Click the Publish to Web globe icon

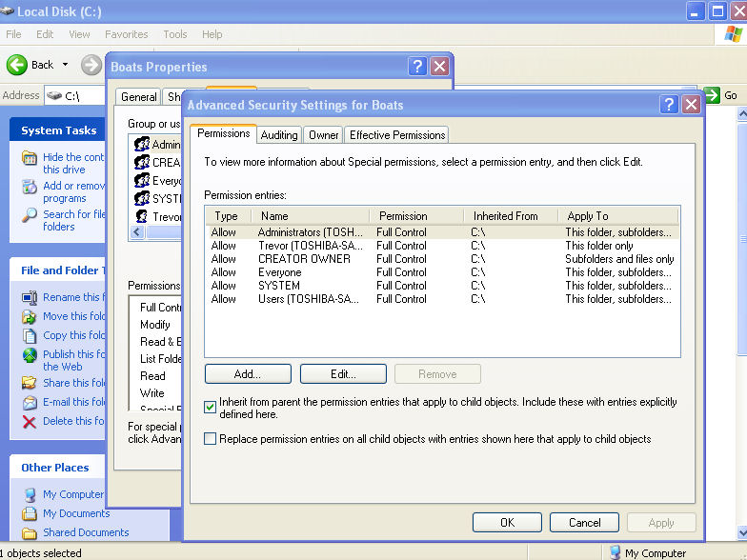coord(30,354)
